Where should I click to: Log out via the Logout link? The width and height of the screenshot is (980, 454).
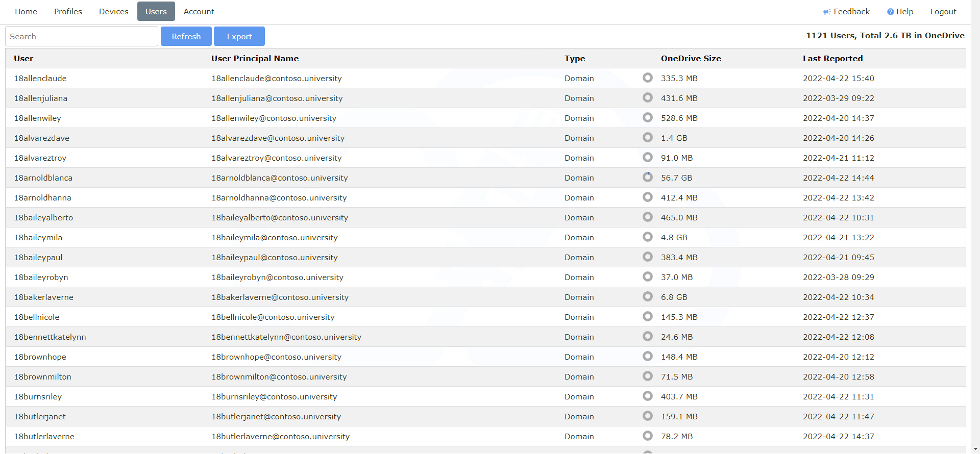(943, 11)
